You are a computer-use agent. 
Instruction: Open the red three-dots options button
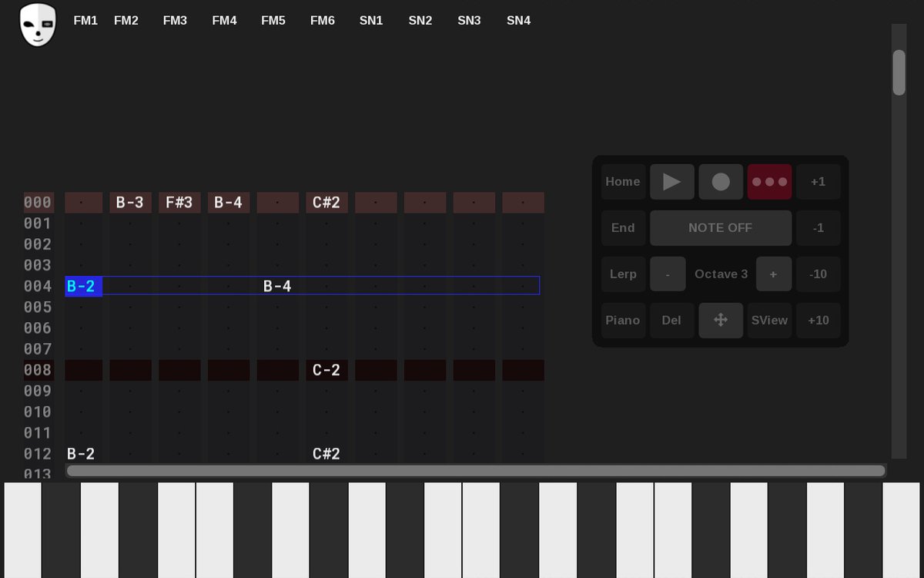[769, 182]
